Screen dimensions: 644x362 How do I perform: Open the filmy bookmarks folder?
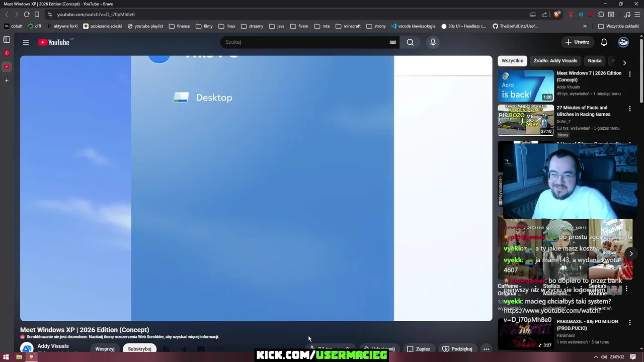click(x=204, y=26)
